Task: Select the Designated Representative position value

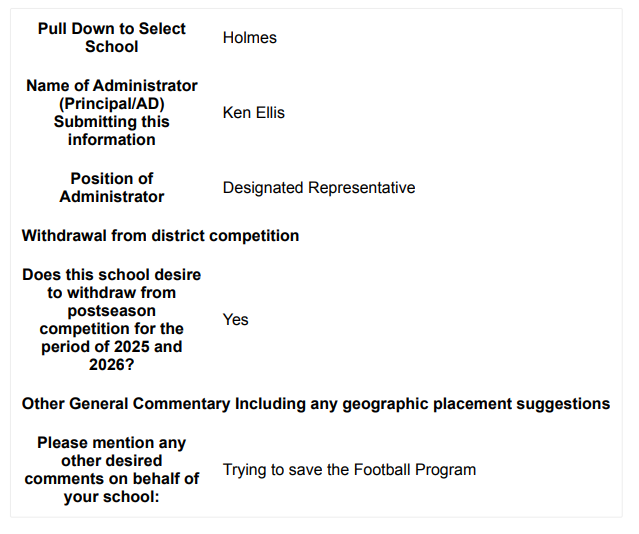Action: [319, 188]
